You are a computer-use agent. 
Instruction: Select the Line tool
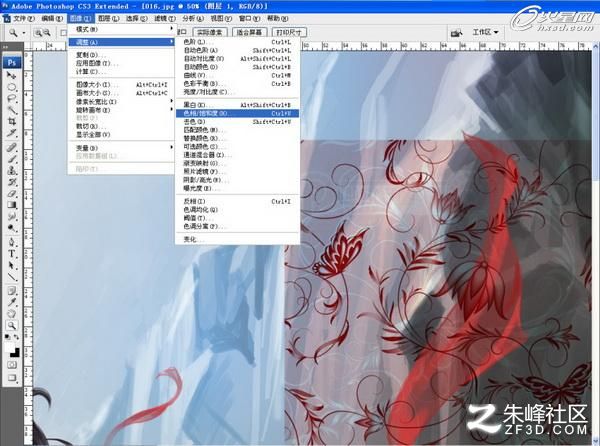(11, 277)
